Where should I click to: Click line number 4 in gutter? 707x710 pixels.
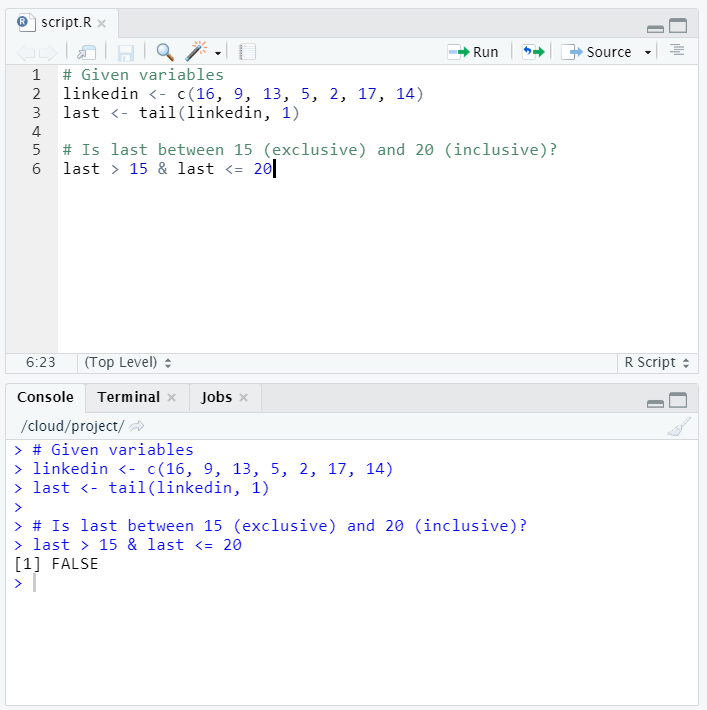pyautogui.click(x=36, y=132)
